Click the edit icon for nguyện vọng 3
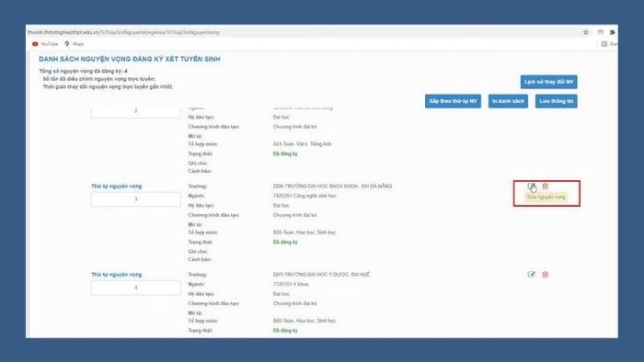Image resolution: width=644 pixels, height=362 pixels. (x=531, y=187)
